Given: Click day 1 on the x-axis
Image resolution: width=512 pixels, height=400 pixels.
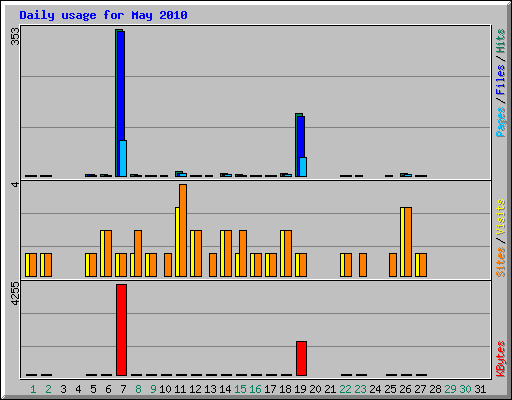Looking at the screenshot, I should click(x=33, y=389).
